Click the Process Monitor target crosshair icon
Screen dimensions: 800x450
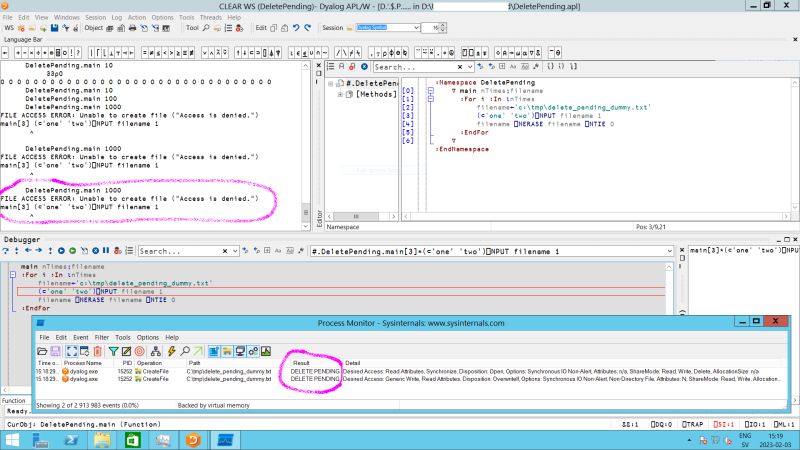point(139,351)
